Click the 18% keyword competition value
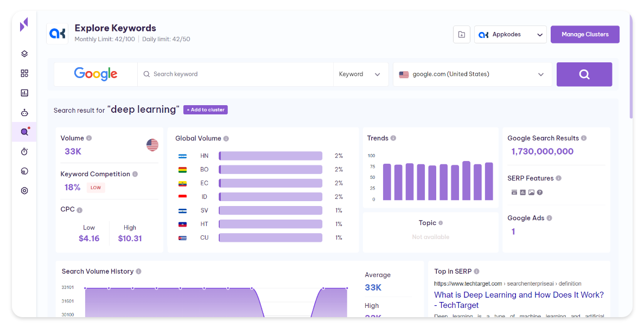The width and height of the screenshot is (644, 328). pos(72,187)
